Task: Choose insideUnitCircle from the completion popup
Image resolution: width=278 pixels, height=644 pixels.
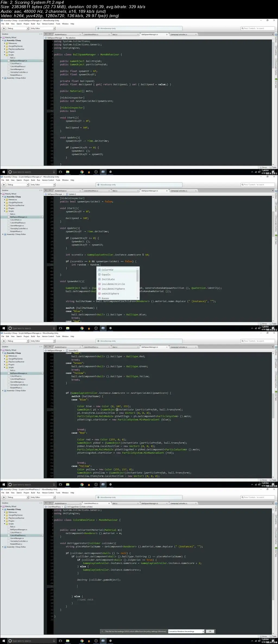Action: click(x=117, y=284)
